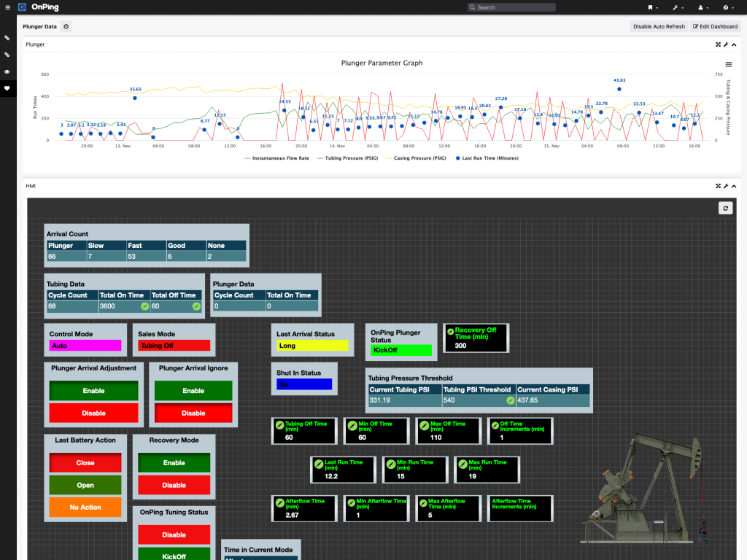Screen dimensions: 747x560
Task: Open the help question mark dropdown
Action: (x=728, y=7)
